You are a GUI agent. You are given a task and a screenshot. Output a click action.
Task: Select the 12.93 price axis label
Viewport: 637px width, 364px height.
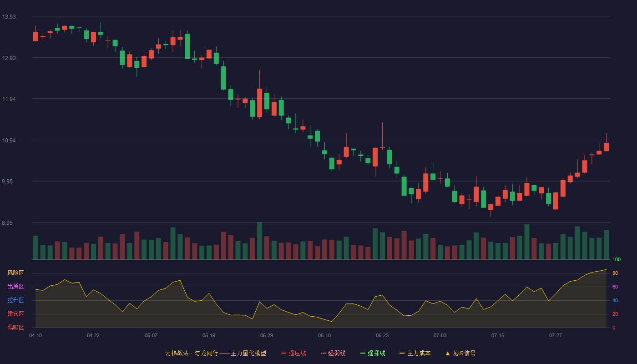9,58
